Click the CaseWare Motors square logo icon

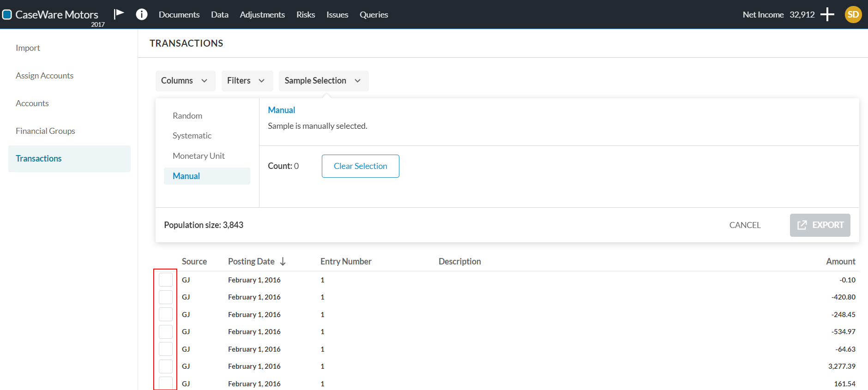[7, 15]
